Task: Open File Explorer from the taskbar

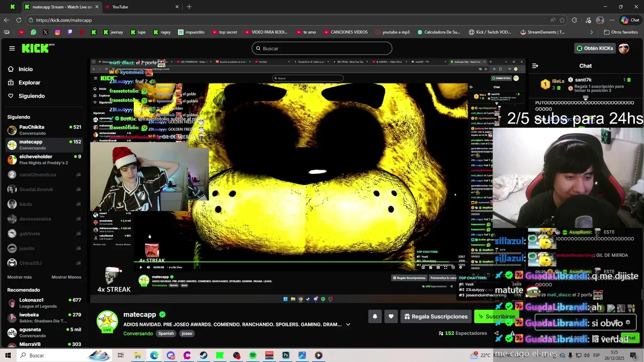Action: (x=137, y=355)
